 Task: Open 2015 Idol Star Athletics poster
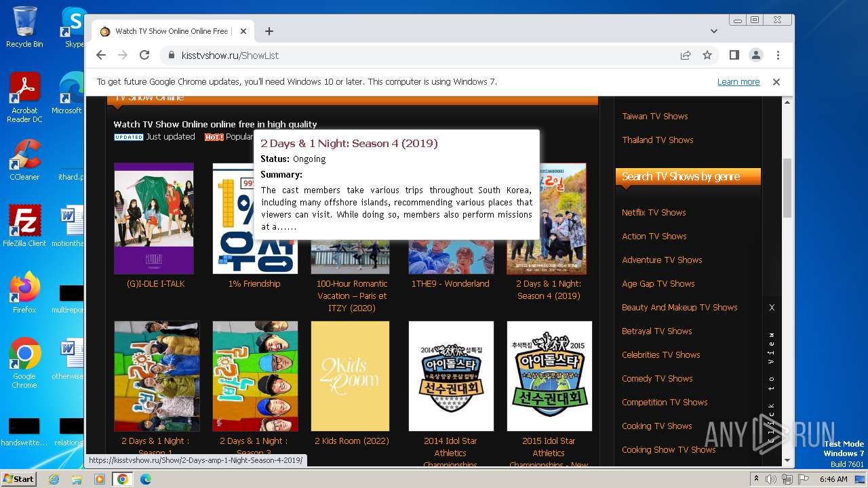(549, 376)
